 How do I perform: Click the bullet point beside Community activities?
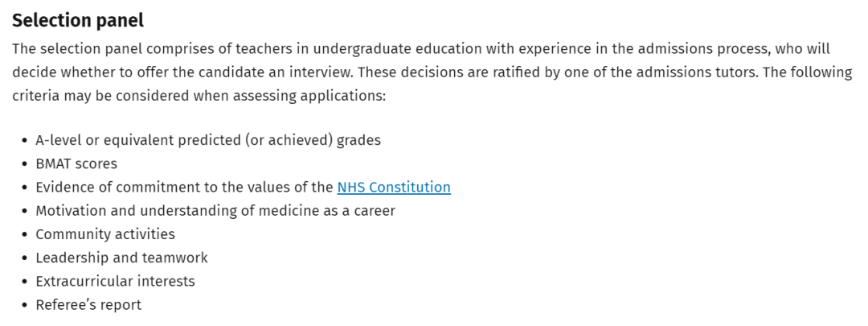[24, 234]
